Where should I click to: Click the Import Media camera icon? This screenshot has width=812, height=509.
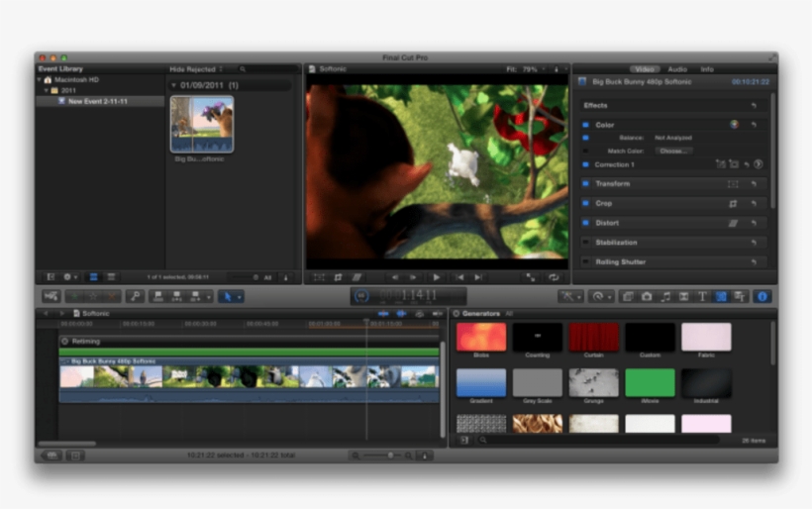[x=51, y=296]
